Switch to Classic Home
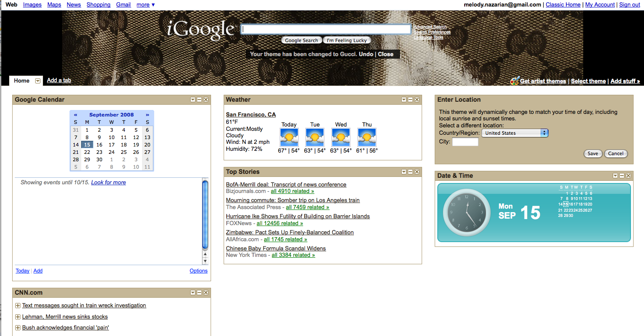The height and width of the screenshot is (336, 644). pyautogui.click(x=563, y=5)
